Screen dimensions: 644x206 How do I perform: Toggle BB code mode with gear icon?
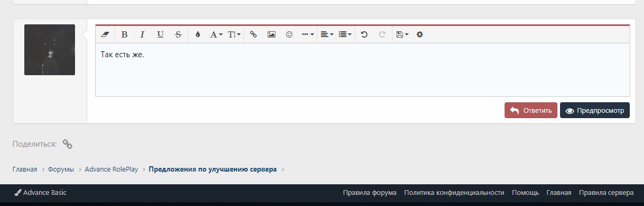(x=420, y=34)
